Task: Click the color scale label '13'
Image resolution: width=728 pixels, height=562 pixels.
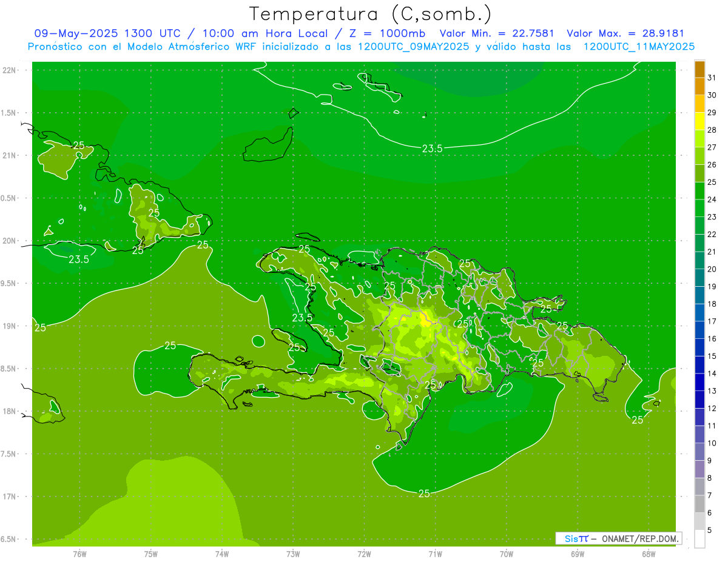Action: point(712,391)
